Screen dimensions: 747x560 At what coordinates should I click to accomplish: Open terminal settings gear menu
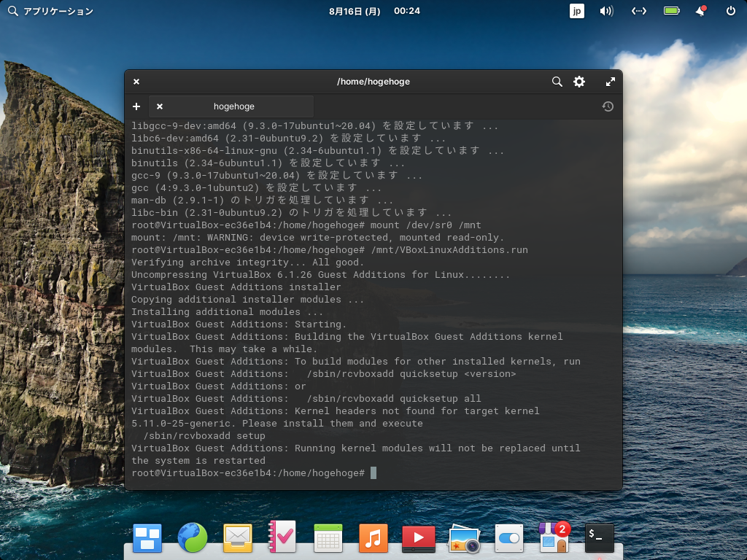pyautogui.click(x=578, y=82)
